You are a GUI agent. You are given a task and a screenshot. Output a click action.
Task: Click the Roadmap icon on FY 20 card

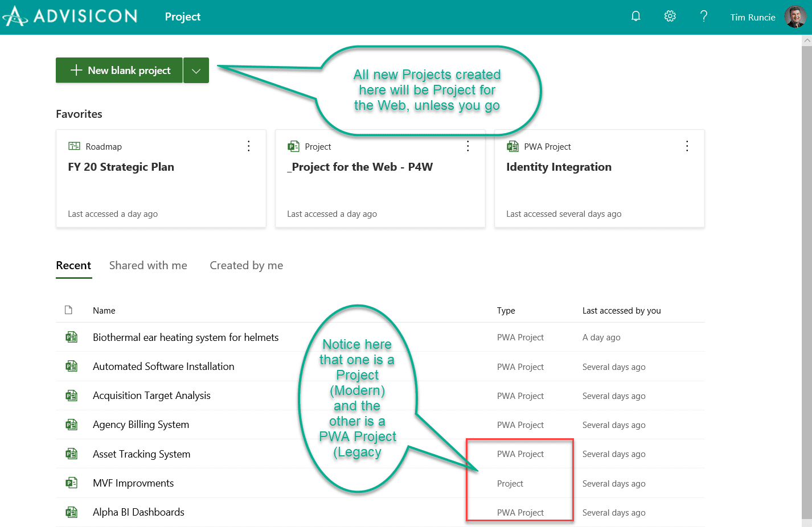(x=74, y=146)
